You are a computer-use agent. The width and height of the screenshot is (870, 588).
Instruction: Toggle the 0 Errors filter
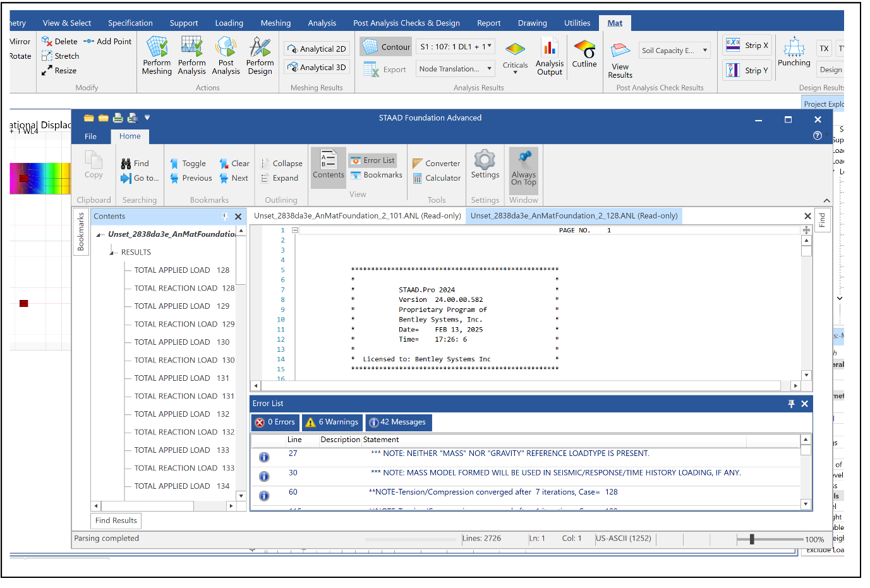[x=275, y=422]
